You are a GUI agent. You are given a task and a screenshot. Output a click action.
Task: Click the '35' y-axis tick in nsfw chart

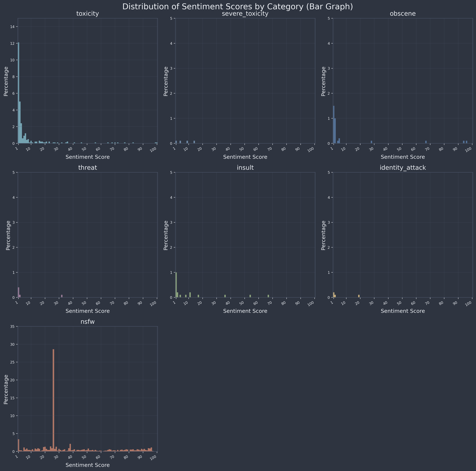(x=13, y=326)
